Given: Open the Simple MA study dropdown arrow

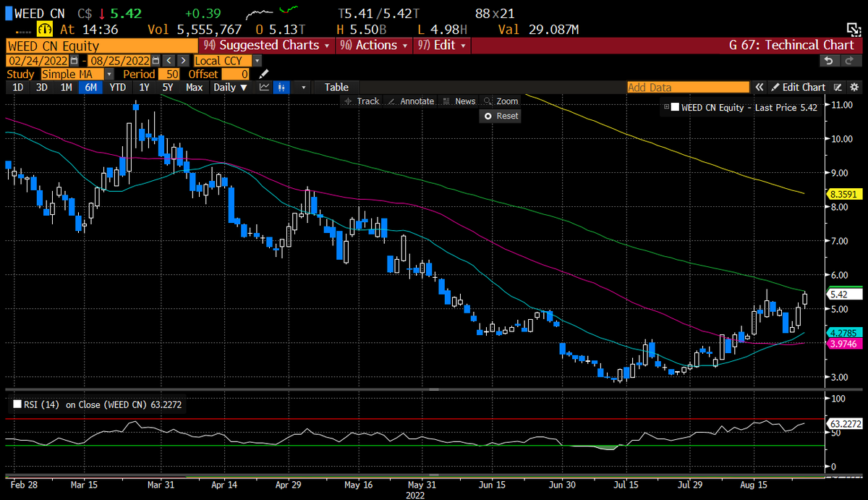Looking at the screenshot, I should click(109, 74).
